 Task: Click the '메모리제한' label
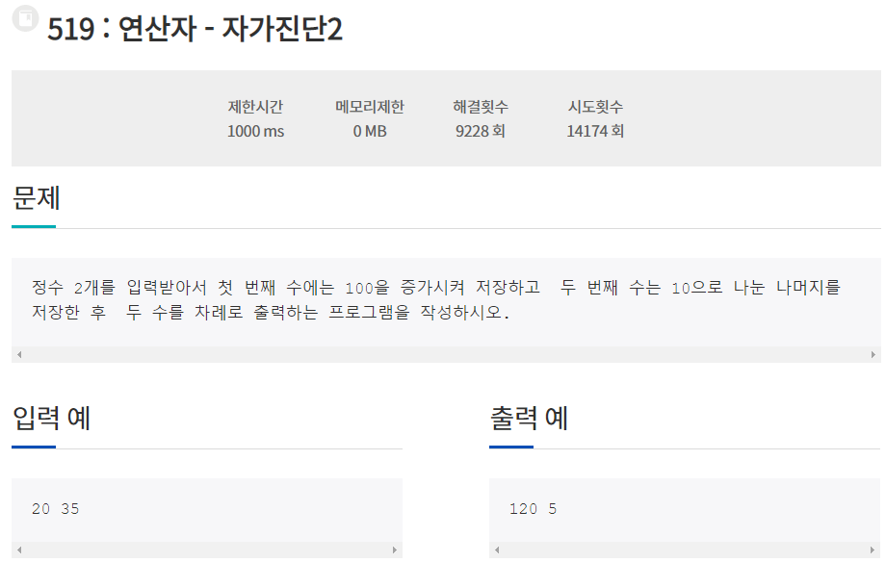[x=370, y=106]
